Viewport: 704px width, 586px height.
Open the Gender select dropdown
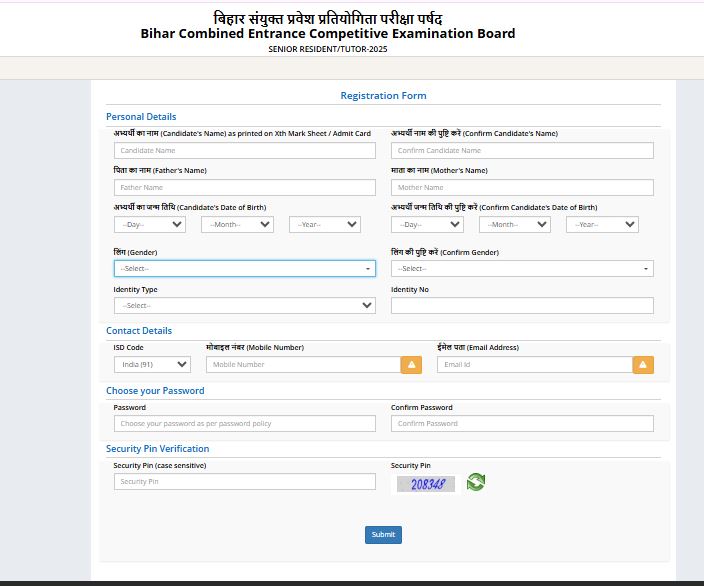[245, 269]
